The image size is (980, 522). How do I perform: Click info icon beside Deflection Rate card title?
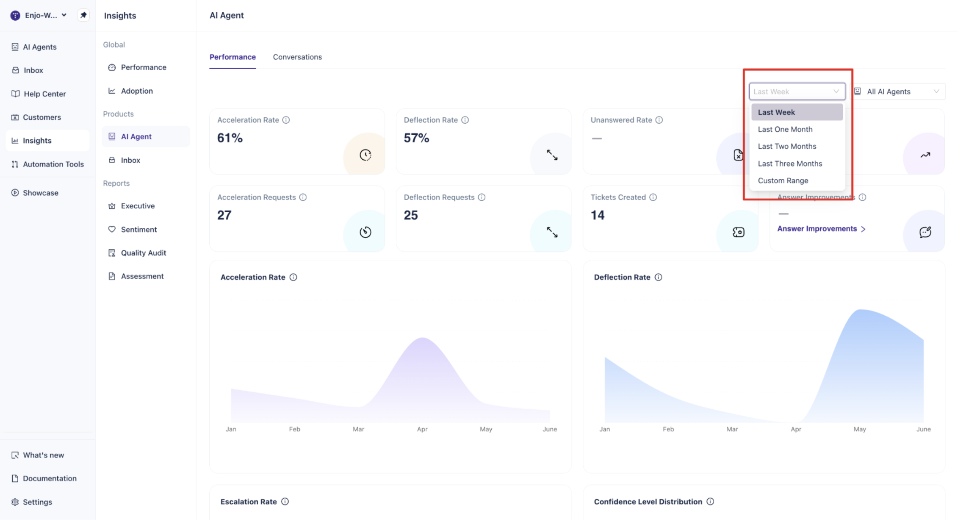(465, 120)
